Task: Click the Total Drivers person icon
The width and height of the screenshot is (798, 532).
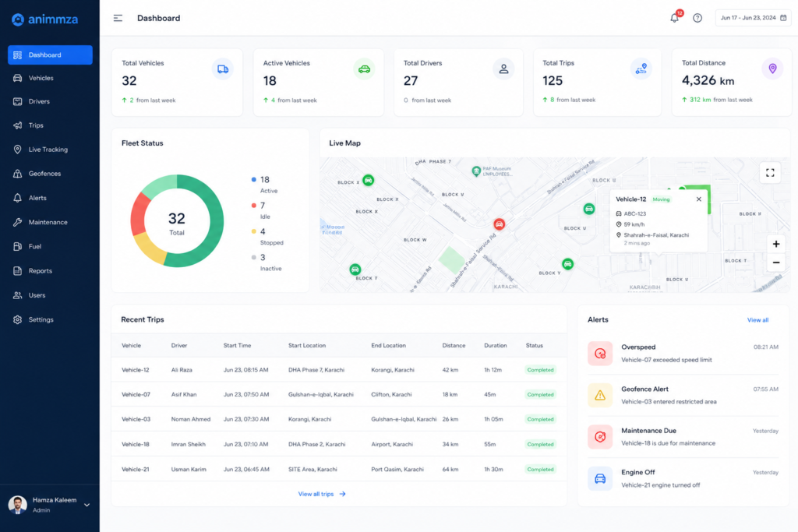Action: click(x=503, y=69)
